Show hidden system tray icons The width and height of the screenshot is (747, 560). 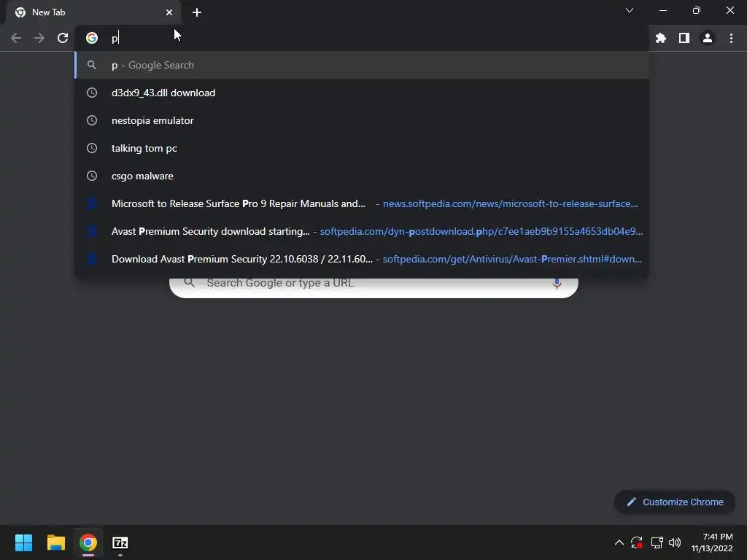[x=619, y=542]
